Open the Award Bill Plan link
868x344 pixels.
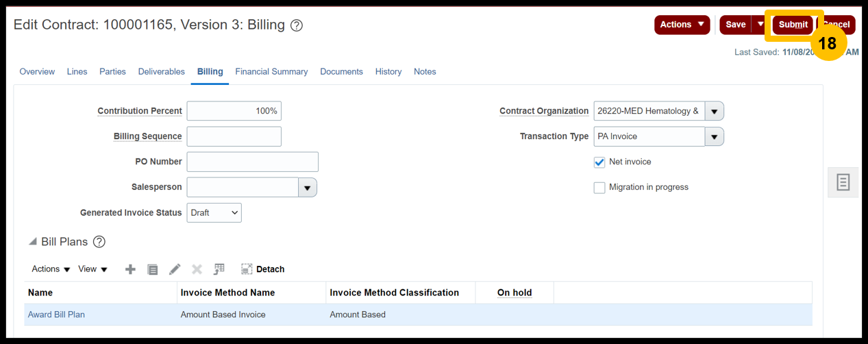[x=56, y=315]
